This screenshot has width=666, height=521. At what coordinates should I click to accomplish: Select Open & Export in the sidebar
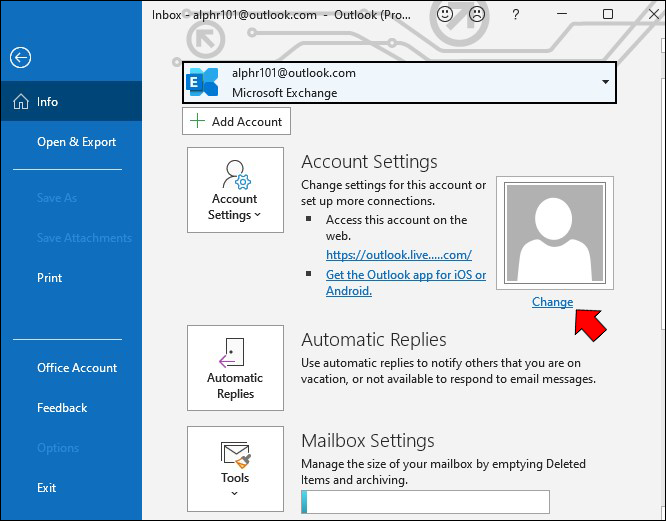click(76, 142)
